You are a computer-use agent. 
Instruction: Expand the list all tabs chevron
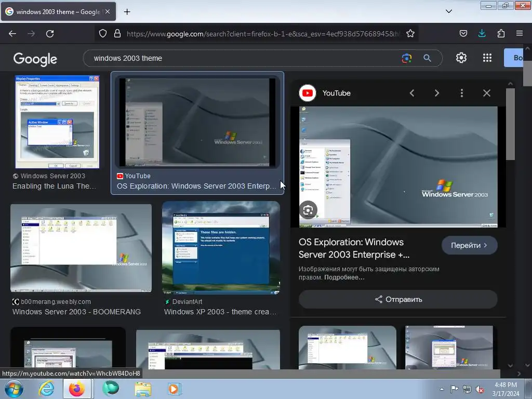[448, 11]
